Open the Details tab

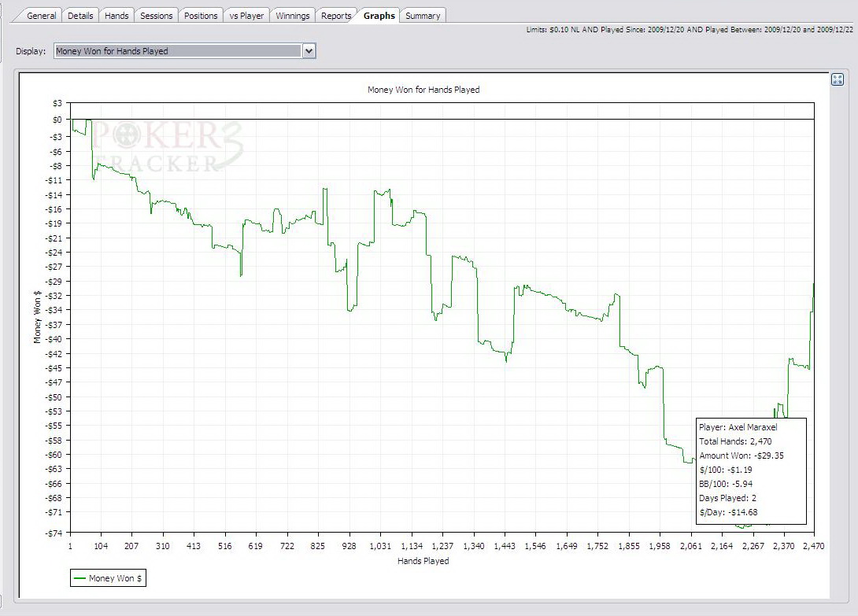point(80,16)
